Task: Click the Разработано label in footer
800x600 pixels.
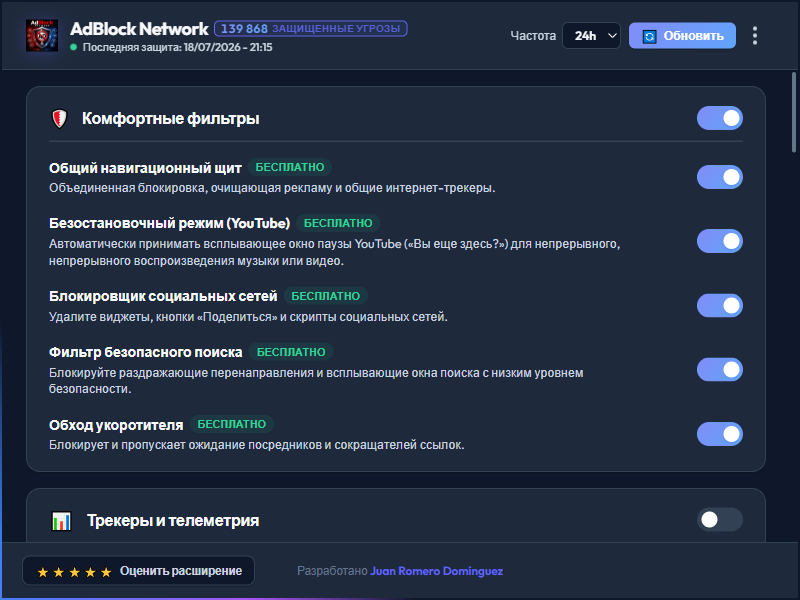Action: click(332, 571)
